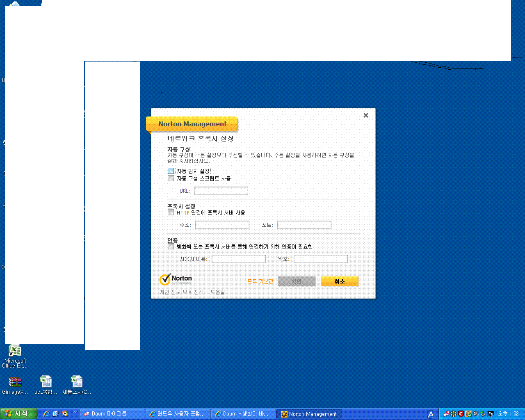This screenshot has width=525, height=420.
Task: Enable 방화벽 또는 프록시 서버 인증 checkbox
Action: pyautogui.click(x=171, y=247)
